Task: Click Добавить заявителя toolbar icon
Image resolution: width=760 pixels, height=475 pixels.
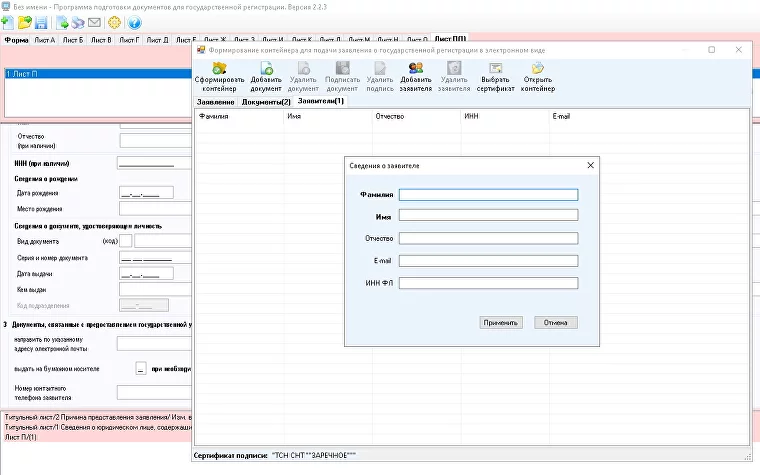Action: click(x=416, y=77)
